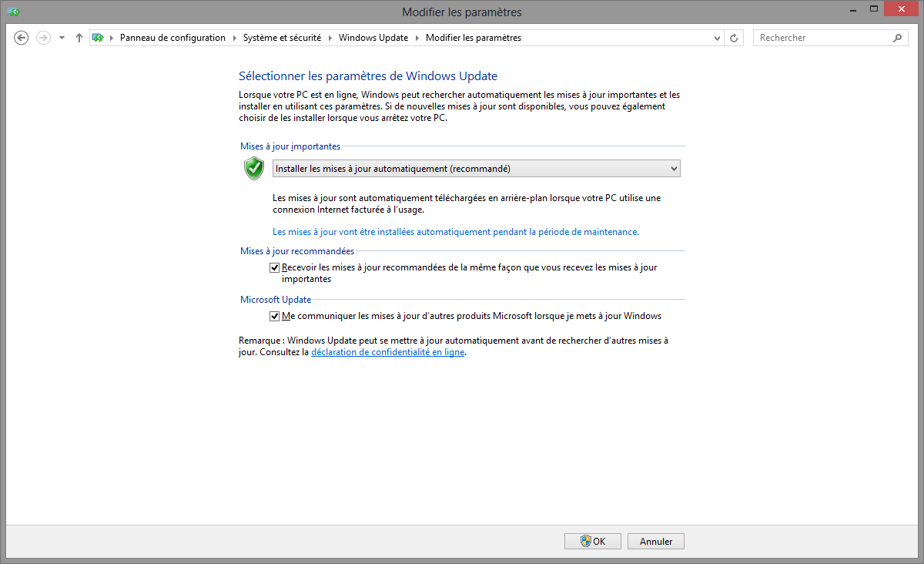Viewport: 924px width, 564px height.
Task: Click the Forward navigation arrow
Action: coord(43,38)
